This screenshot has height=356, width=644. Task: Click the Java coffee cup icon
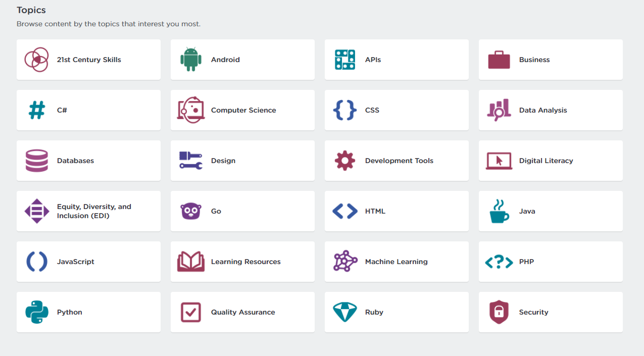click(x=499, y=211)
